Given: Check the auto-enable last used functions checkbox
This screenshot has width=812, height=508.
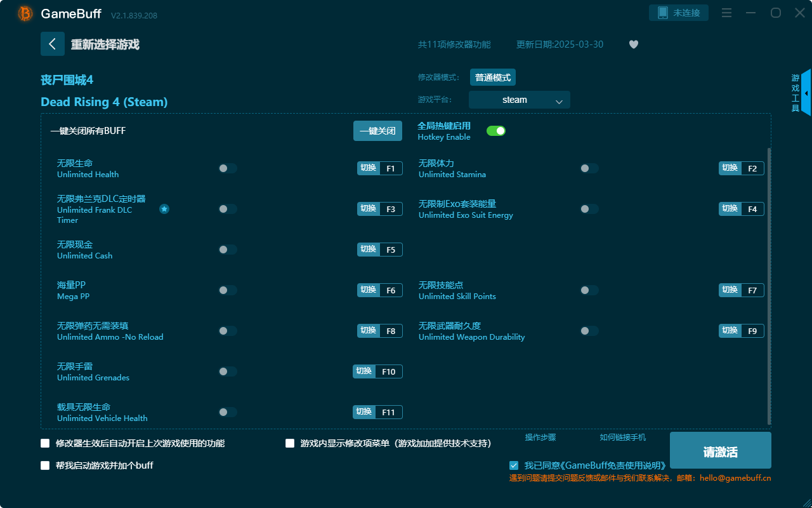Looking at the screenshot, I should (x=45, y=443).
